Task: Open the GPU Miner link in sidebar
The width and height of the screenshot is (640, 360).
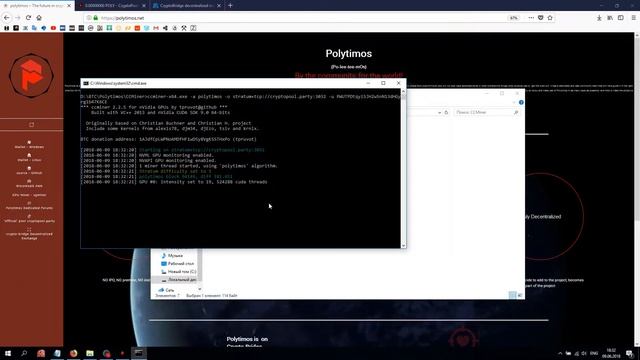Action: pyautogui.click(x=29, y=195)
